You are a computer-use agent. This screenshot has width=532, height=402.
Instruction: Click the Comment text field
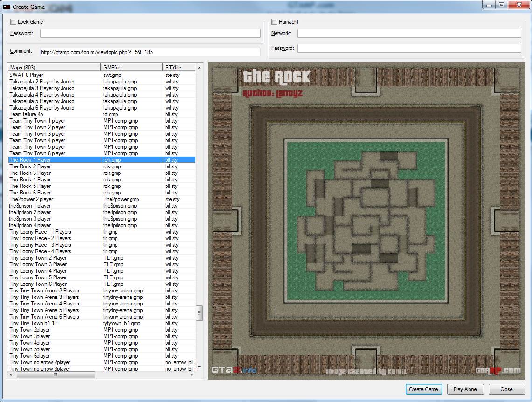(150, 52)
